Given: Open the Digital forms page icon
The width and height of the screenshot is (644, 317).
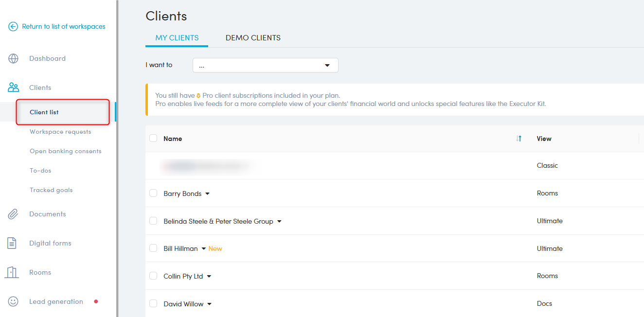Looking at the screenshot, I should (x=12, y=243).
